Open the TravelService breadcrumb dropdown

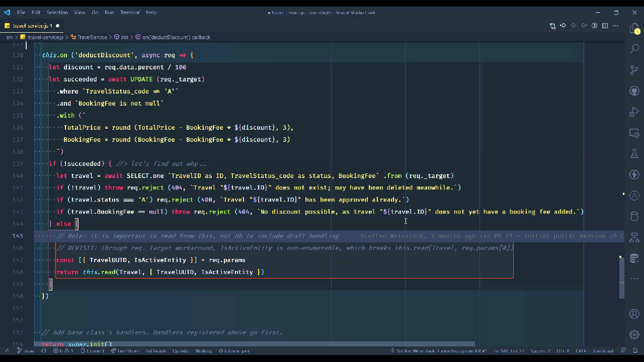point(93,37)
